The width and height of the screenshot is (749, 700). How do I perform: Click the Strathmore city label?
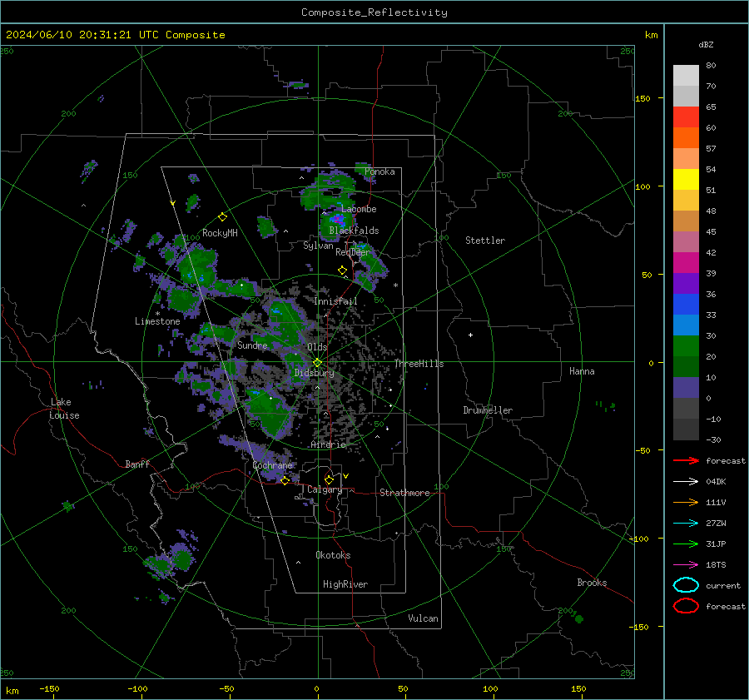click(x=404, y=493)
